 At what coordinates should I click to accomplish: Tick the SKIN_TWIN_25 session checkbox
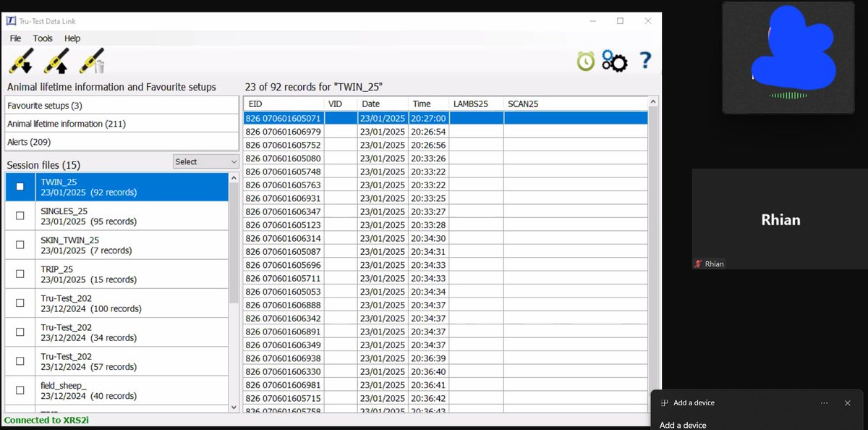click(20, 245)
